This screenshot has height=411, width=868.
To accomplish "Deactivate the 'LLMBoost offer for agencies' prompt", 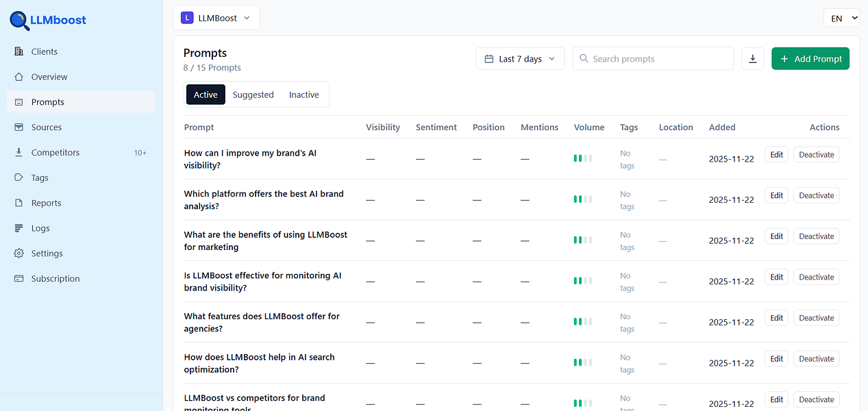I will [816, 319].
